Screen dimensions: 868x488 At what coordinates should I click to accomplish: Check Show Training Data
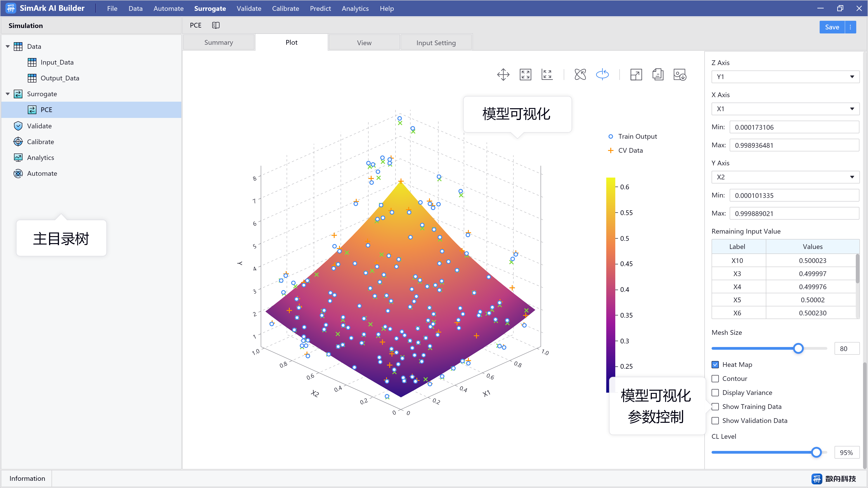pos(715,407)
